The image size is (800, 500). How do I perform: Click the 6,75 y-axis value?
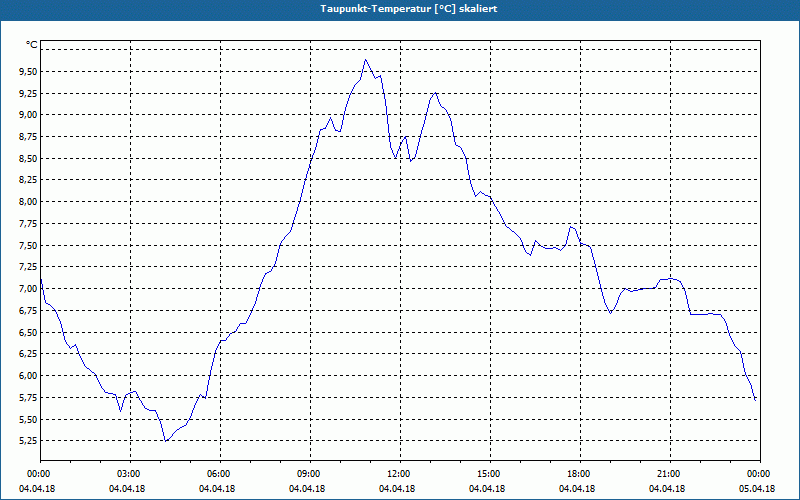pos(28,311)
